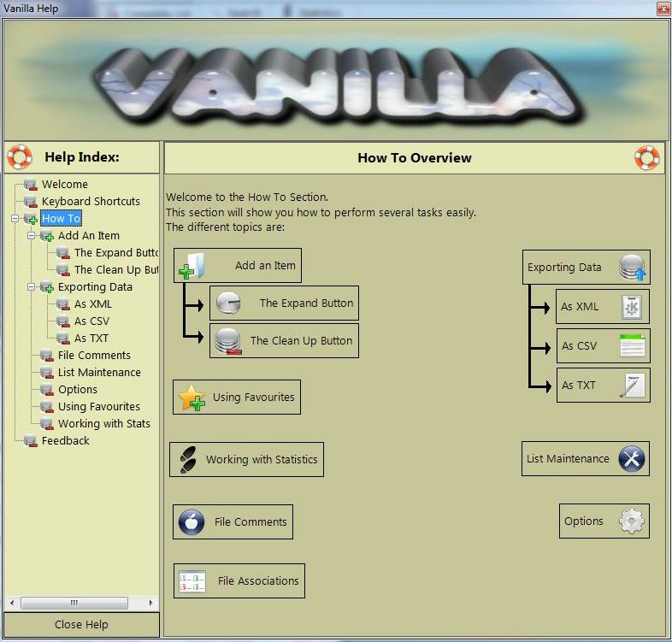Click the lifebuoy icon beside Help Index

pos(19,157)
